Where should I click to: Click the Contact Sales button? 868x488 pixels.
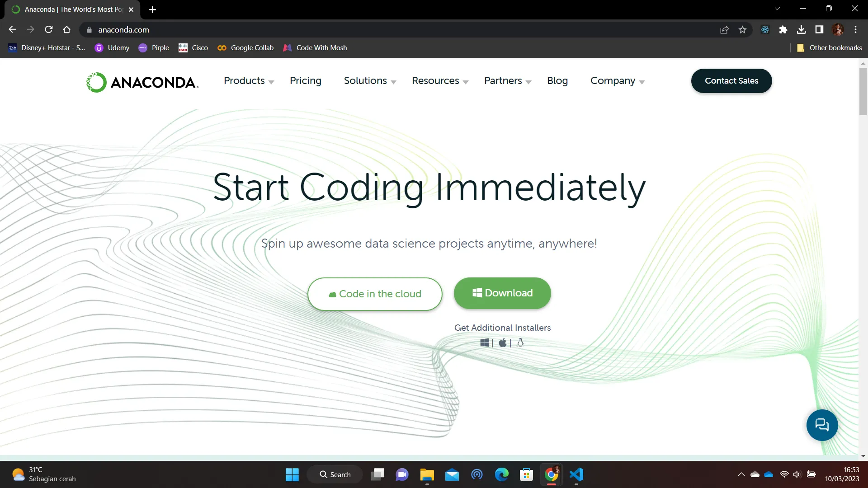731,81
